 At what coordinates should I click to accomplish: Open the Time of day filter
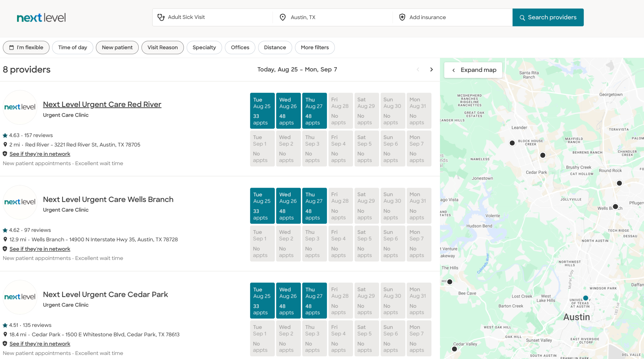pyautogui.click(x=73, y=48)
